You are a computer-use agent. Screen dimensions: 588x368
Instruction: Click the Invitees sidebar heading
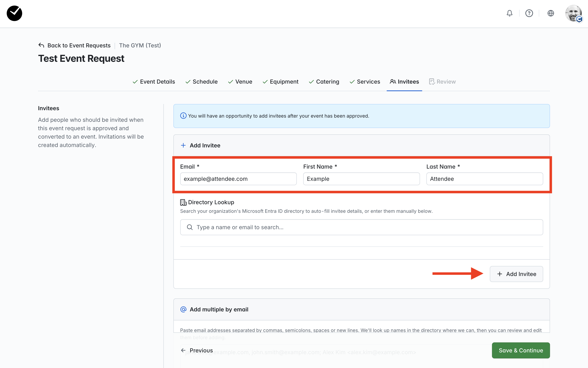click(49, 108)
